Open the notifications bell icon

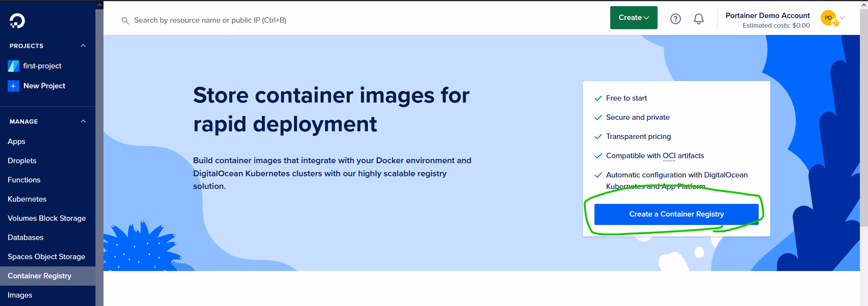tap(698, 18)
